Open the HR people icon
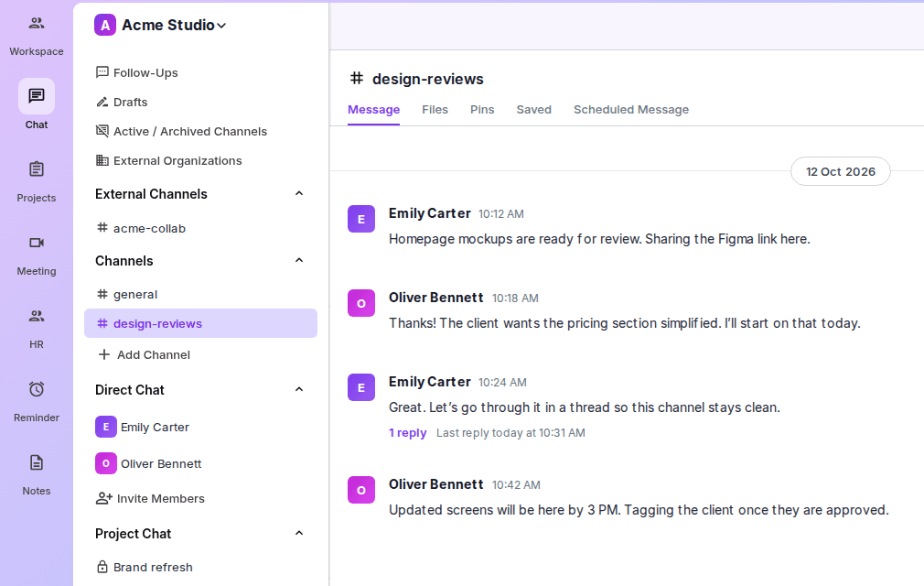The width and height of the screenshot is (924, 586). (x=37, y=316)
